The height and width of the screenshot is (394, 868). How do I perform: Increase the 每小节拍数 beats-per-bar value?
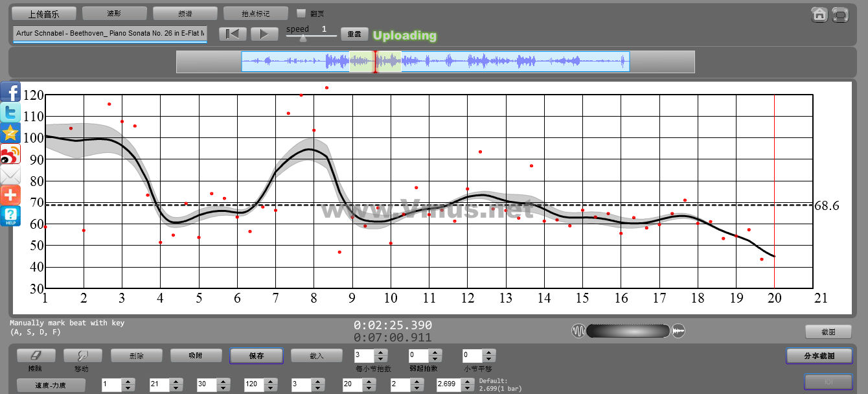pos(381,353)
